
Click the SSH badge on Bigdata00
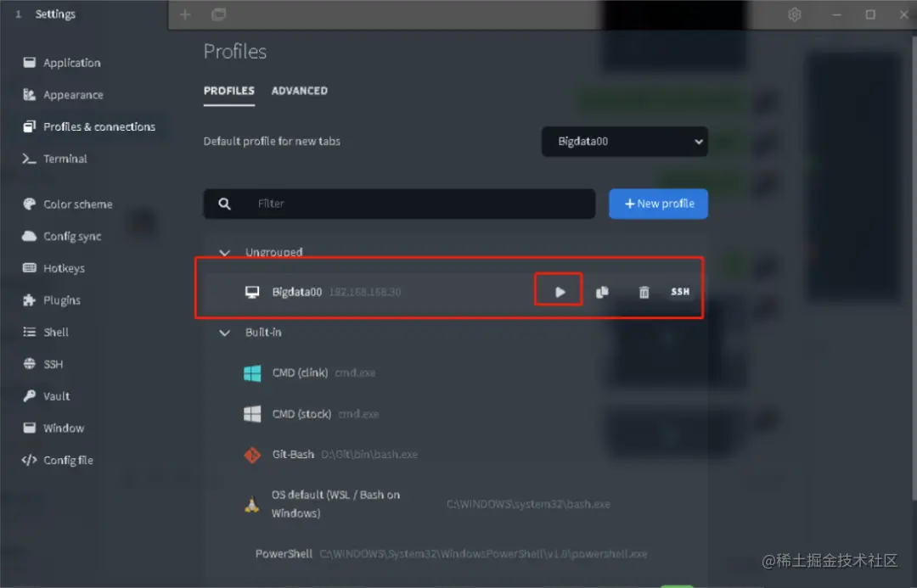tap(680, 292)
